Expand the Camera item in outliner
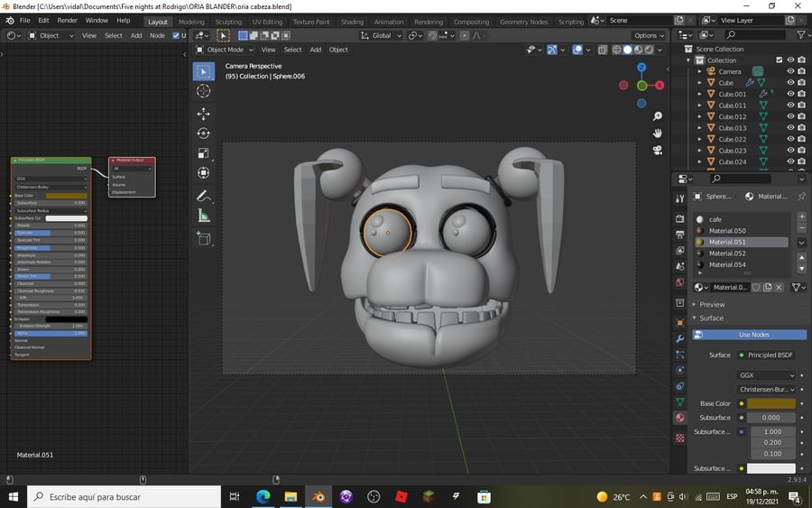The width and height of the screenshot is (812, 508). [x=699, y=71]
